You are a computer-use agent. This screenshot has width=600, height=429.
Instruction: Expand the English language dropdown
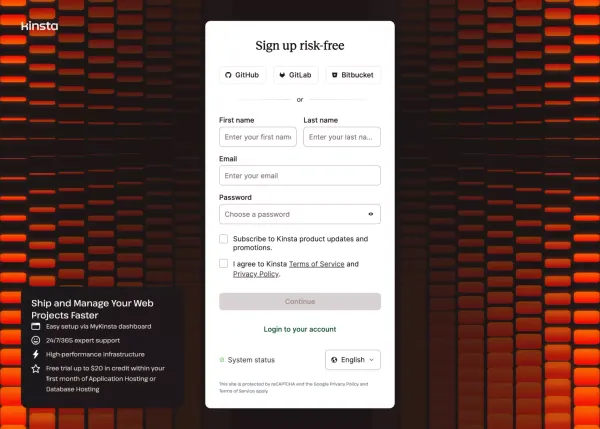pos(353,360)
